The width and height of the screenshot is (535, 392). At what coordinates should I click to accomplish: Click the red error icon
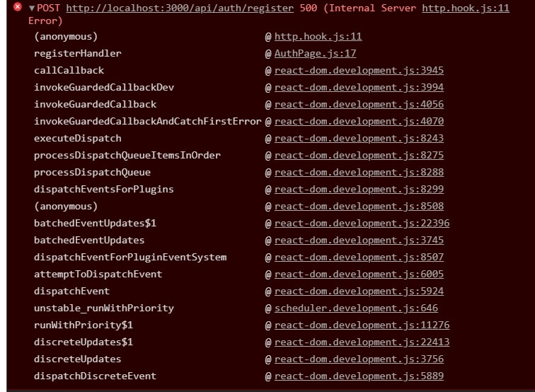pyautogui.click(x=18, y=8)
